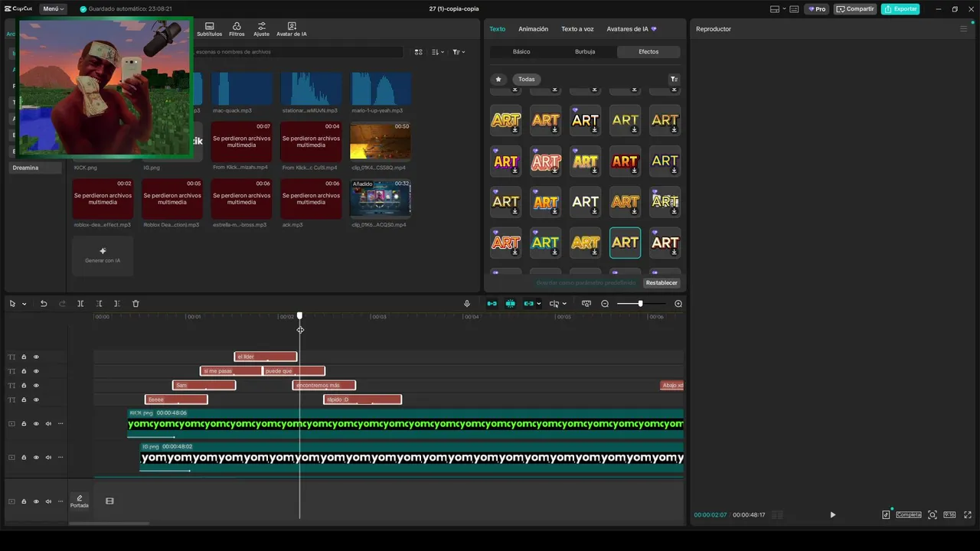The image size is (980, 551).
Task: Hide the text track containing 'Sam'
Action: [36, 386]
